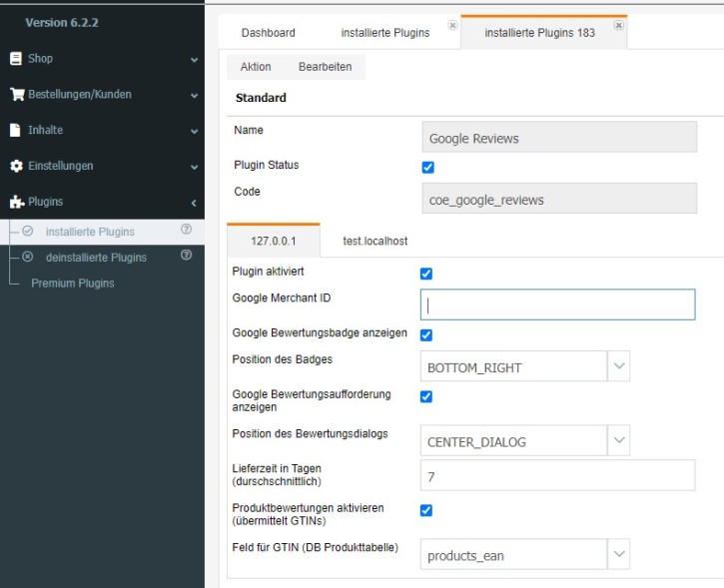Open Position des Bewertungsdialogs dropdown arrow

pos(619,440)
